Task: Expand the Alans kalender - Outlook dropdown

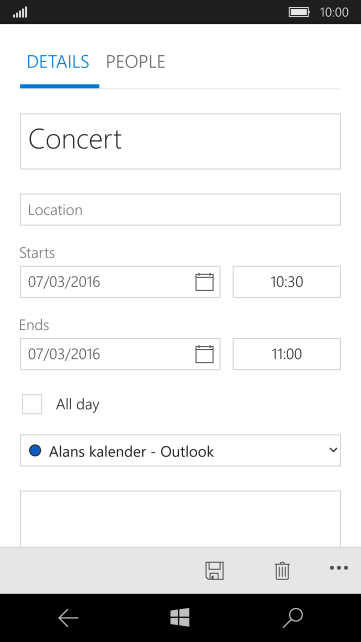Action: pyautogui.click(x=180, y=450)
